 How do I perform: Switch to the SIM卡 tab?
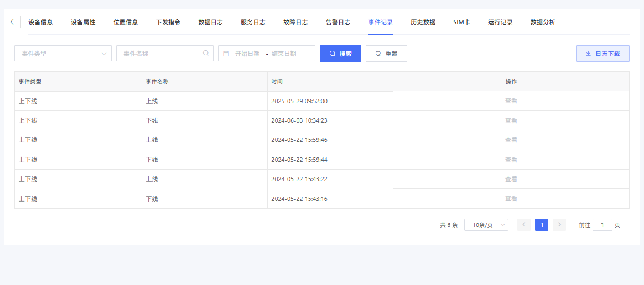[x=461, y=23]
